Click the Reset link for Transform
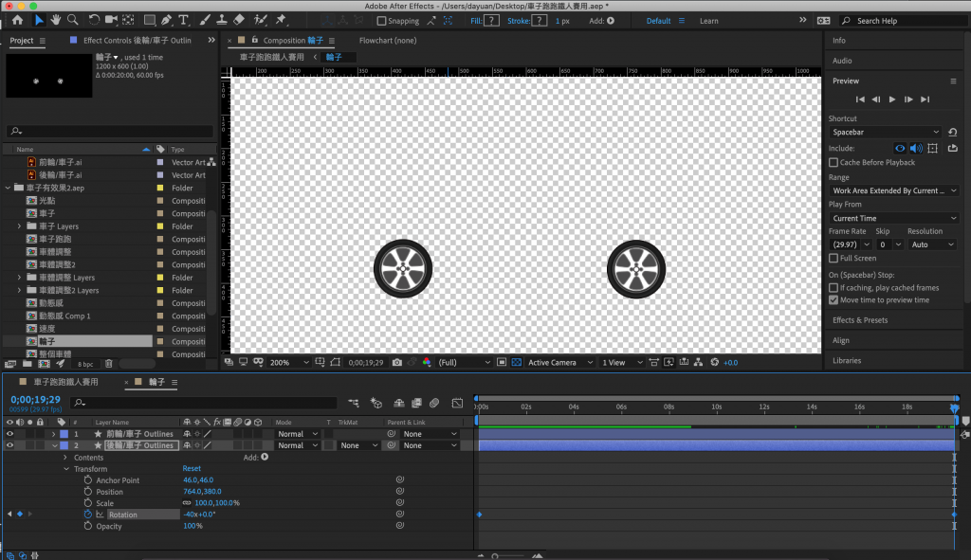The image size is (971, 560). (192, 469)
